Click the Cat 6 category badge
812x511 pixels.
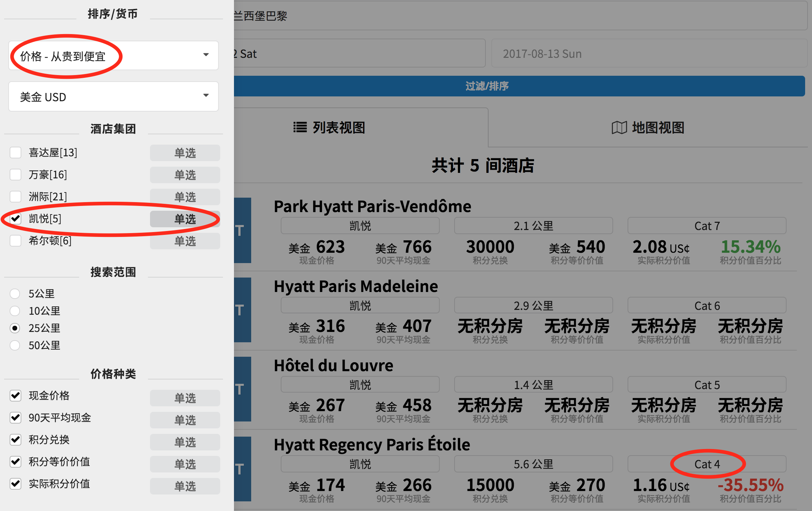click(707, 306)
